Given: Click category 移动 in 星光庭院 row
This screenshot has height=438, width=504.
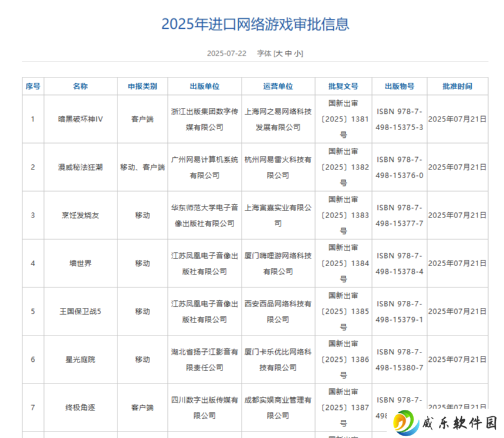Looking at the screenshot, I should point(143,359).
